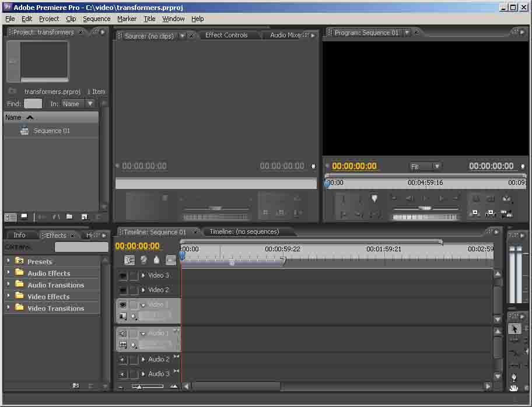Click Set Display Style icon on Audio 1
Viewport: 532px width, 407px height.
pyautogui.click(x=123, y=345)
